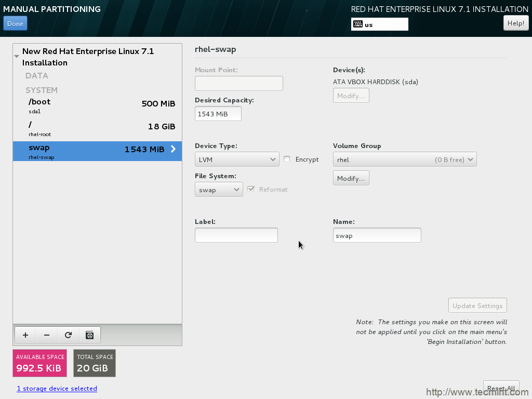Screen dimensions: 532x399
Task: Click the rhel-swap heading
Action: [x=216, y=49]
